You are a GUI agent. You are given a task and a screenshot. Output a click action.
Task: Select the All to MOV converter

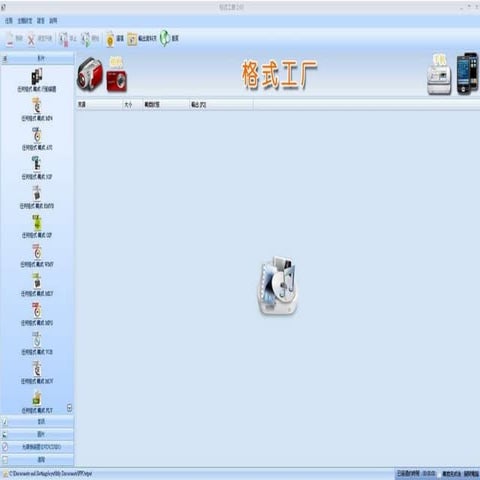pyautogui.click(x=37, y=372)
